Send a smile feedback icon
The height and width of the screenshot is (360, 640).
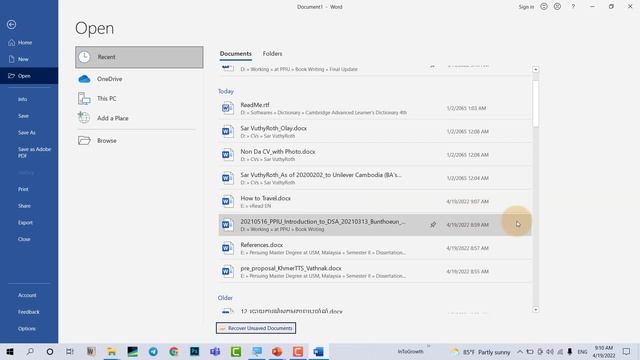(544, 7)
